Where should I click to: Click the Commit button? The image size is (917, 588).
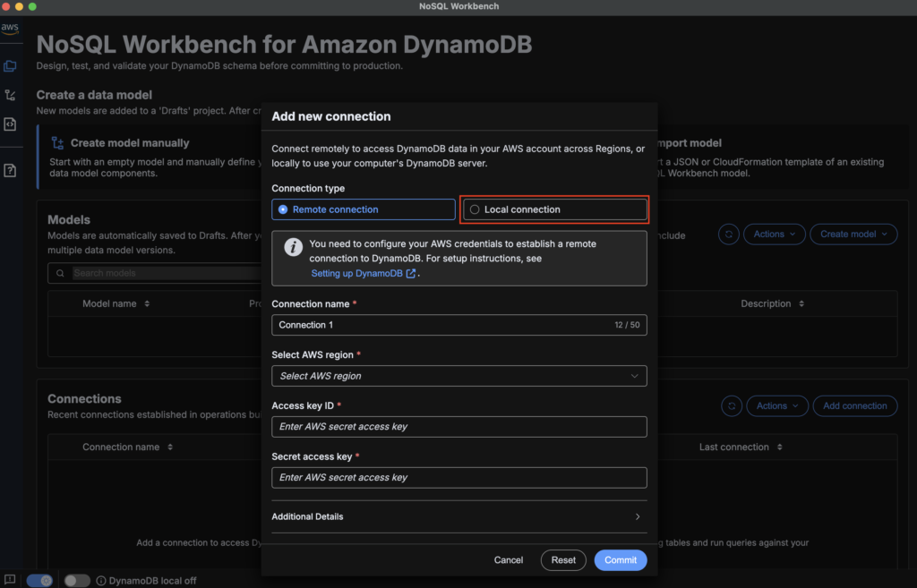(620, 560)
